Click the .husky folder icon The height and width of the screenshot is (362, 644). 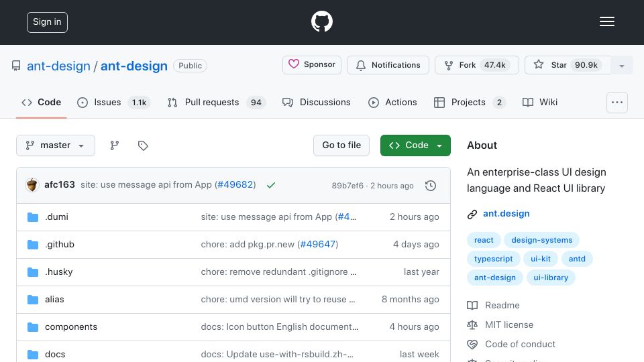[33, 271]
